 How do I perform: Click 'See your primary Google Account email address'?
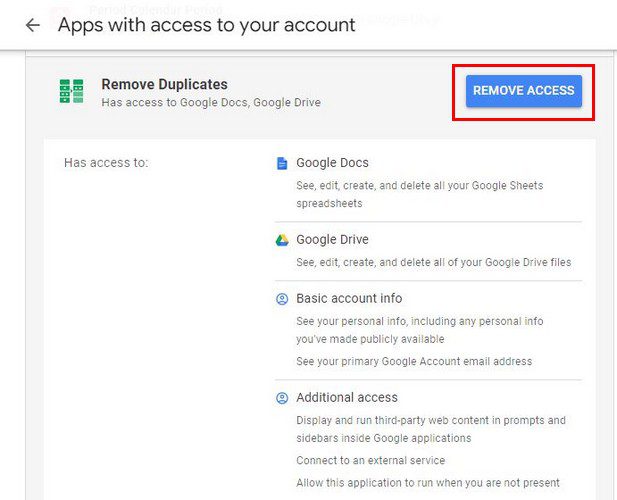point(414,362)
